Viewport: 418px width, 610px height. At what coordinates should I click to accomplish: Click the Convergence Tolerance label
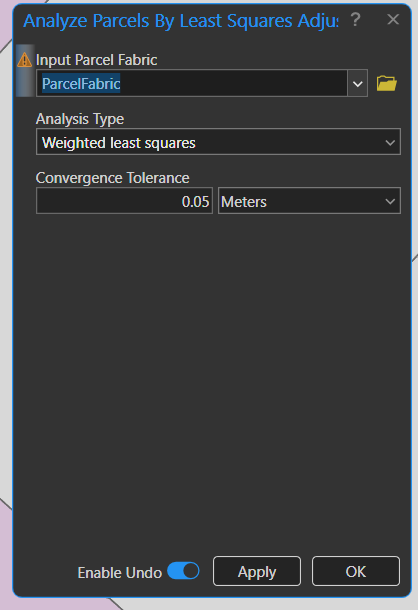pos(112,178)
